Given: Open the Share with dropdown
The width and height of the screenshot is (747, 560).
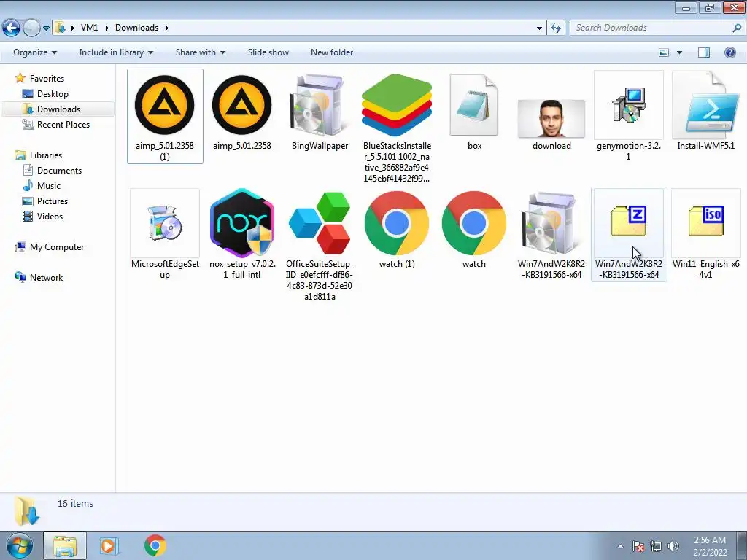Looking at the screenshot, I should 200,52.
